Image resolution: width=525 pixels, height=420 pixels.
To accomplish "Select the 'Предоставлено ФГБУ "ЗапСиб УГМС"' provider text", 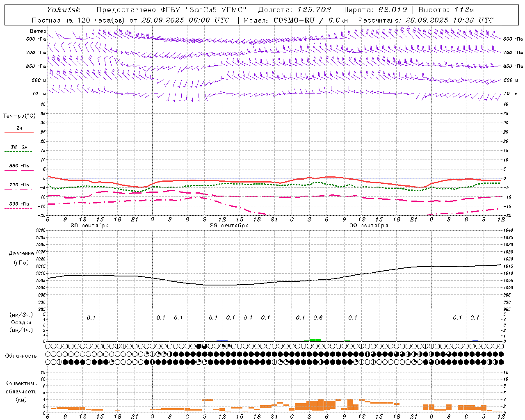I will [171, 9].
